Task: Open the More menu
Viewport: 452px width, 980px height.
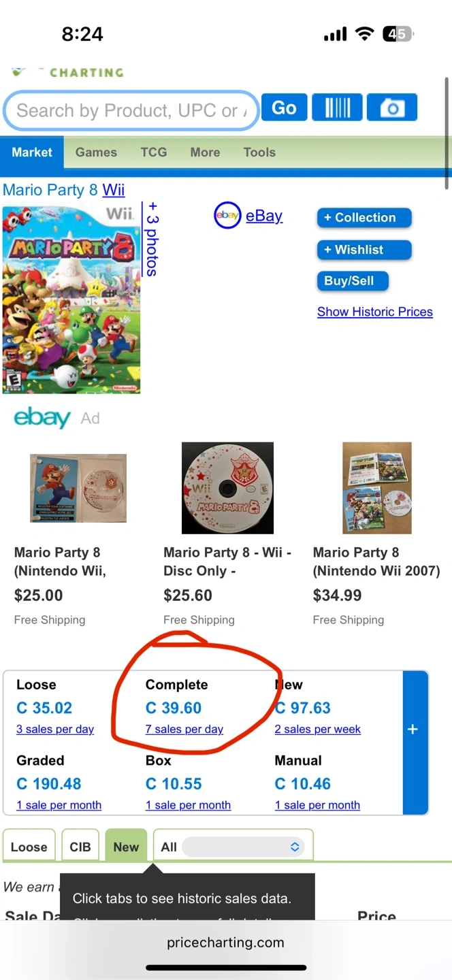Action: (x=205, y=152)
